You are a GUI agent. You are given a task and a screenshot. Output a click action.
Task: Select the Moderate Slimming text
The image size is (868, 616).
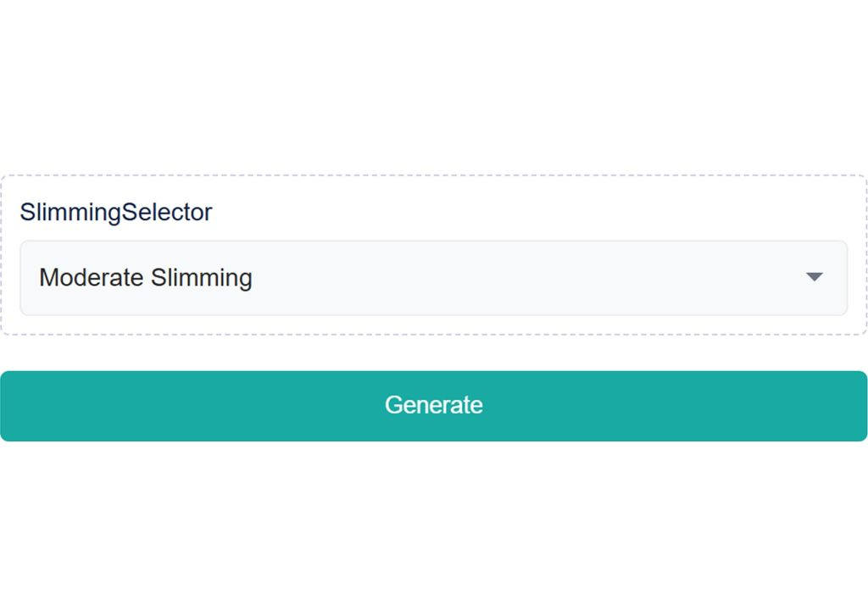(146, 278)
